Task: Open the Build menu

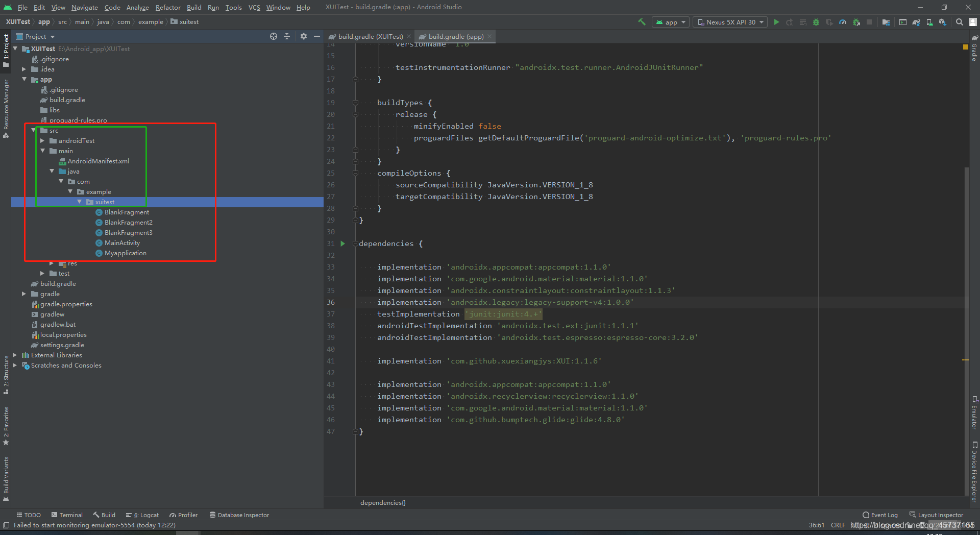Action: pos(194,7)
